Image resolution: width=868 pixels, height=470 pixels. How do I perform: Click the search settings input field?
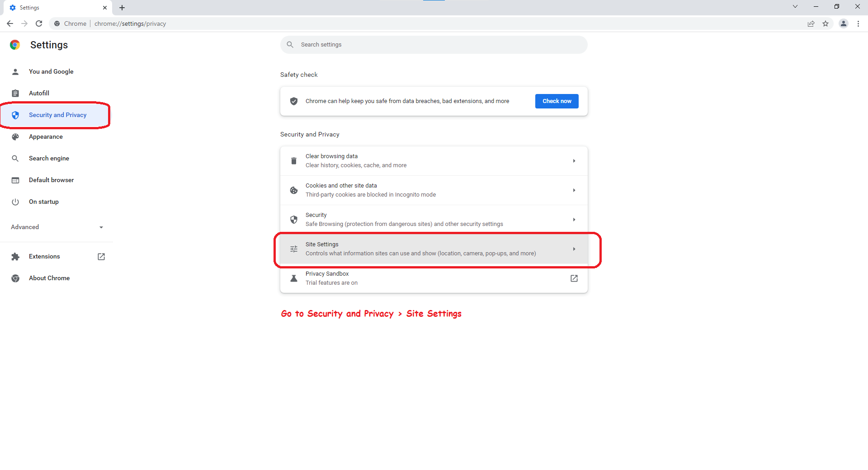click(x=434, y=44)
